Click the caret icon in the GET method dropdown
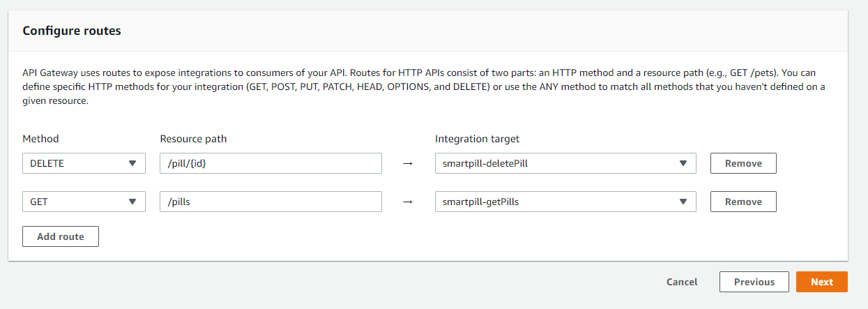The height and width of the screenshot is (309, 868). pyautogui.click(x=132, y=202)
